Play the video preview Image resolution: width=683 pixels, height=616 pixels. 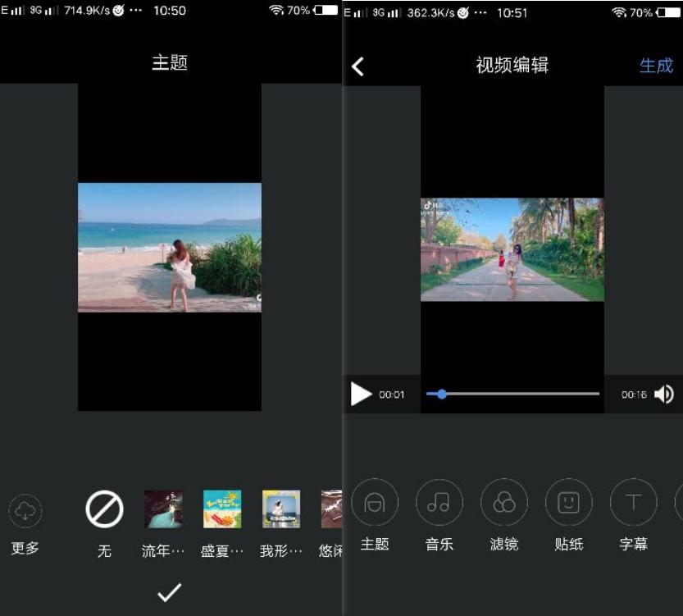(x=361, y=394)
